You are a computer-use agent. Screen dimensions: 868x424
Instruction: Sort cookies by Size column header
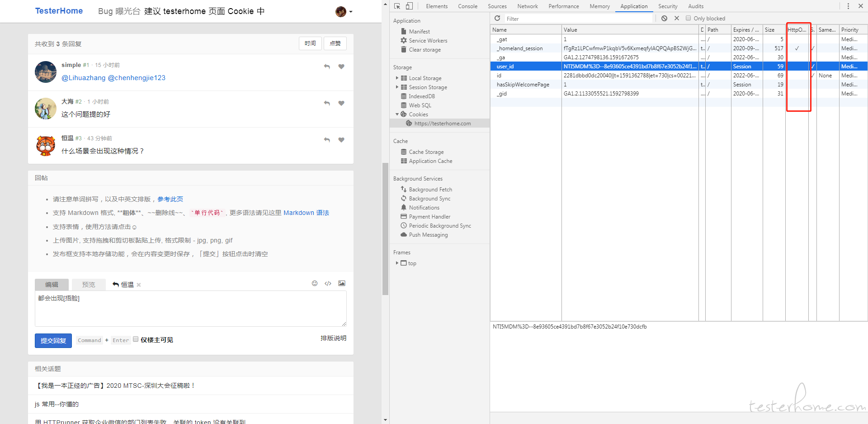(x=774, y=29)
